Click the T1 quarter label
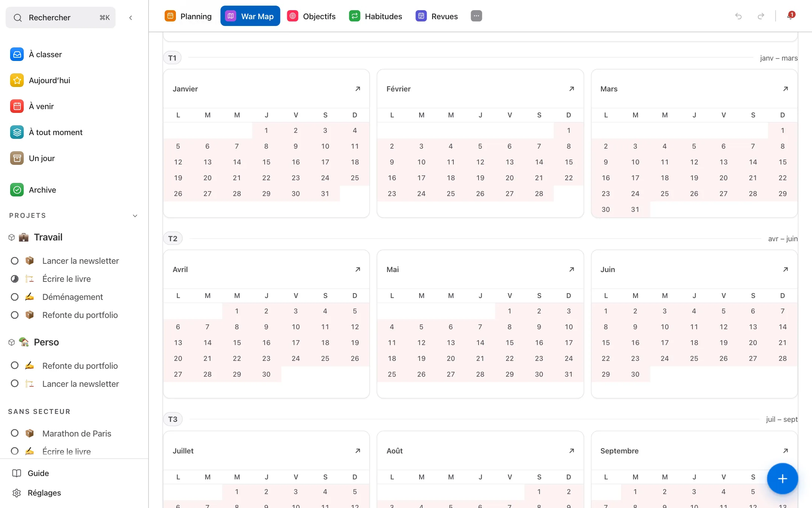The width and height of the screenshot is (812, 508). 172,58
